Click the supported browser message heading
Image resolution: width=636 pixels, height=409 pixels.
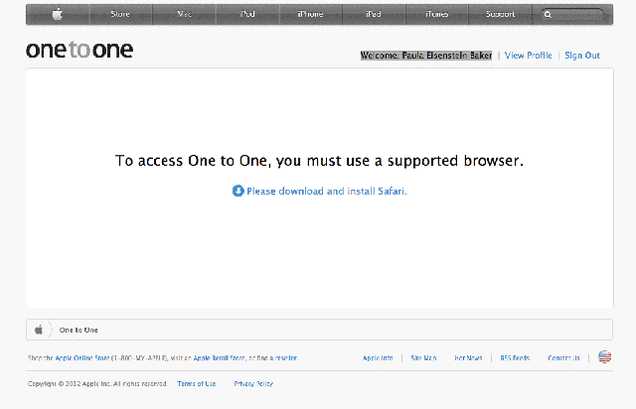tap(319, 161)
